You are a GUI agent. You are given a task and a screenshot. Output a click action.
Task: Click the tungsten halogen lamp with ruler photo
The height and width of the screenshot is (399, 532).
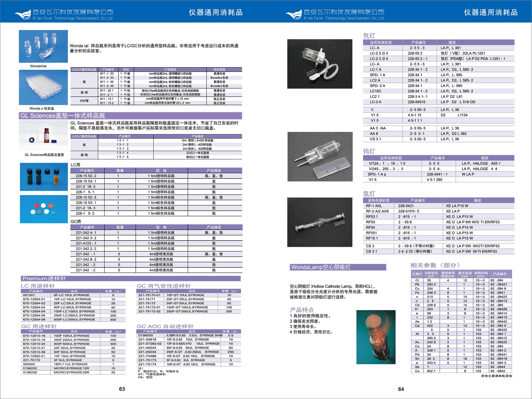(320, 157)
